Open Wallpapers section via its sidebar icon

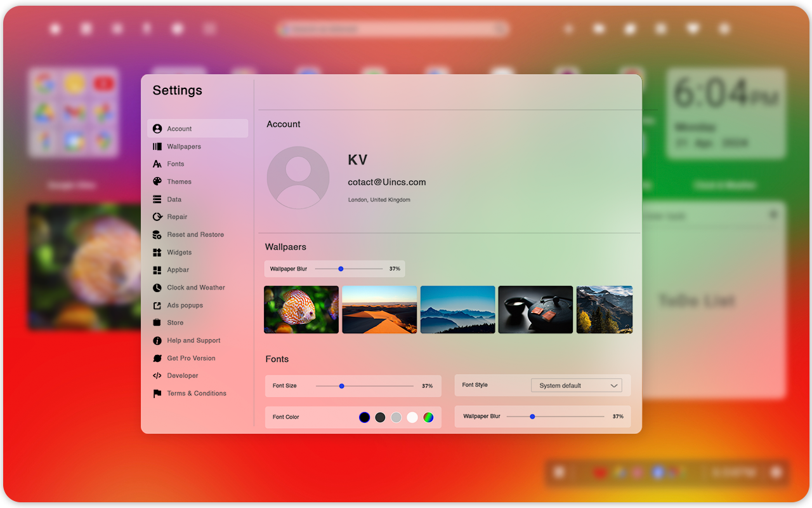157,146
